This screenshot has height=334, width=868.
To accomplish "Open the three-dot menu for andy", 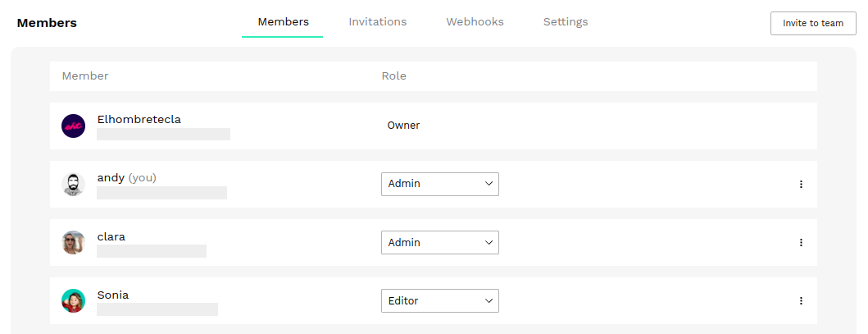I will tap(801, 185).
